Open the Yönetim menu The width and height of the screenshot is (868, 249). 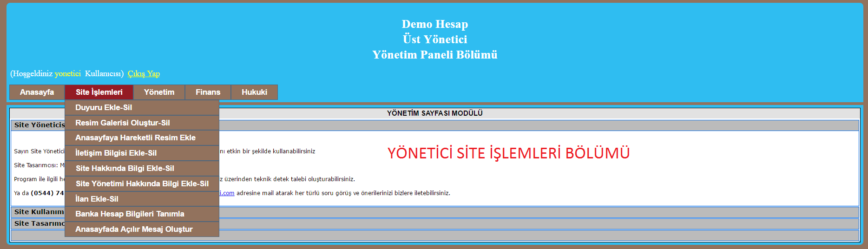coord(159,92)
